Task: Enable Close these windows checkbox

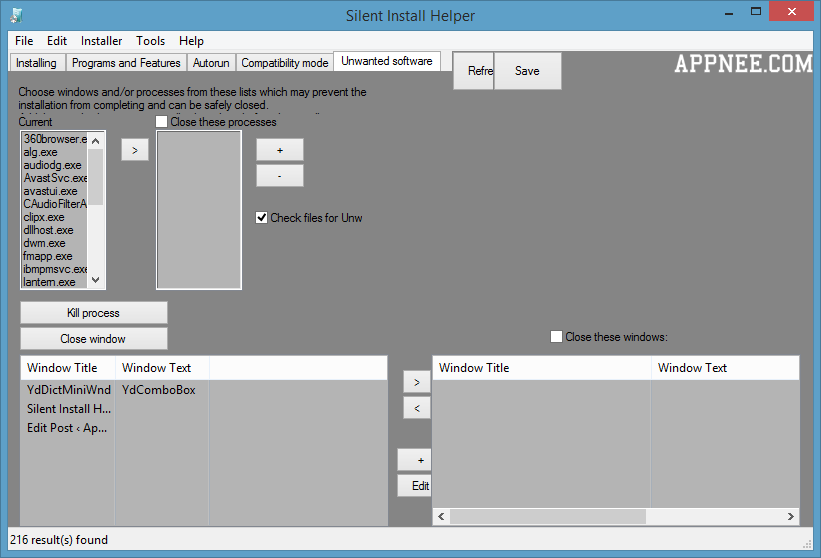Action: pyautogui.click(x=557, y=337)
